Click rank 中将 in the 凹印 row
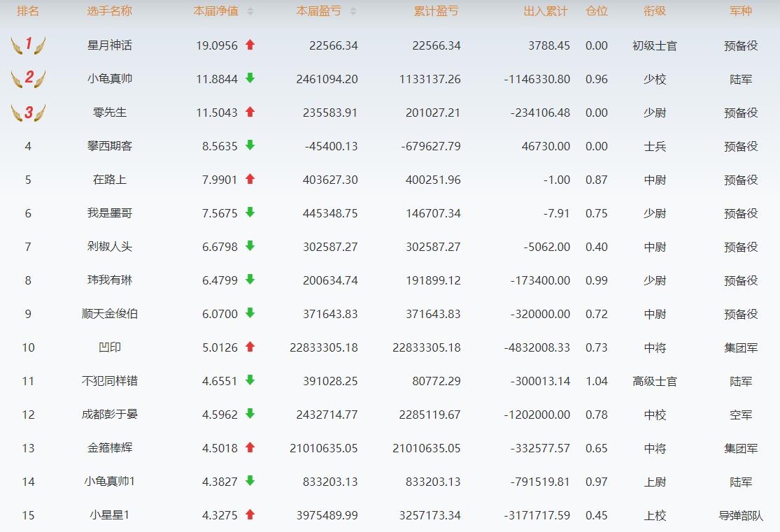 tap(655, 347)
